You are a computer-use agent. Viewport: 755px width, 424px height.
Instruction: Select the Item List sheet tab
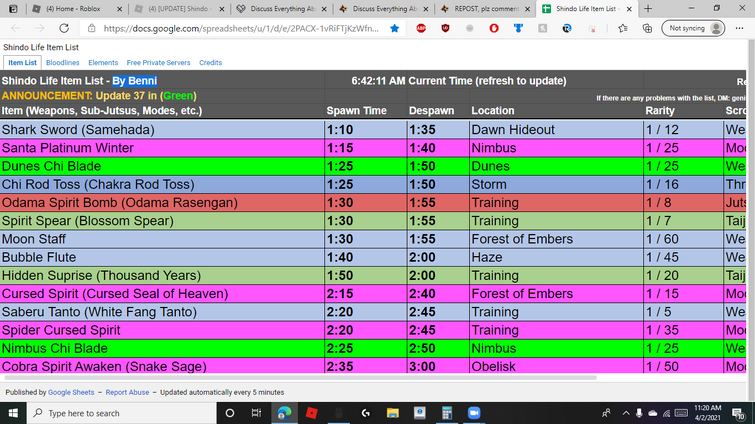coord(22,63)
